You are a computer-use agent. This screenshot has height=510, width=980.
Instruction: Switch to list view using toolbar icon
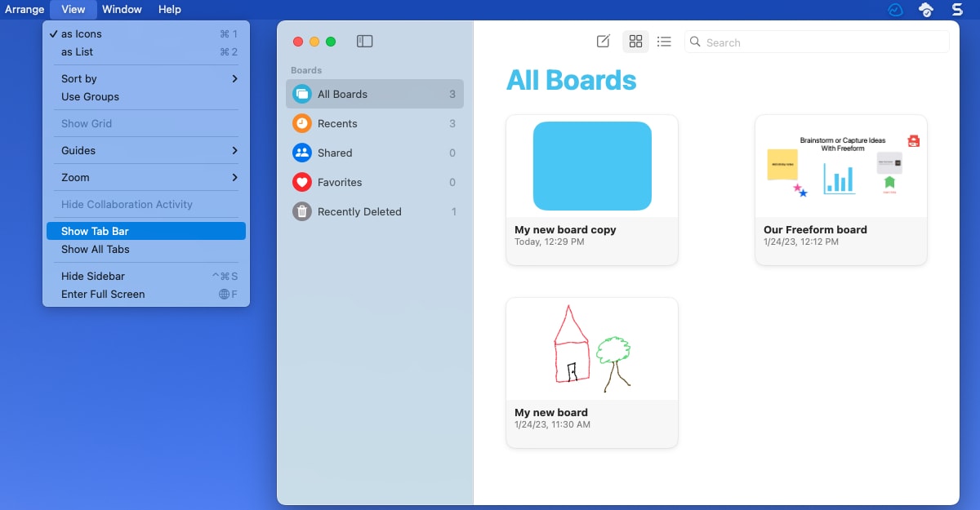click(664, 41)
